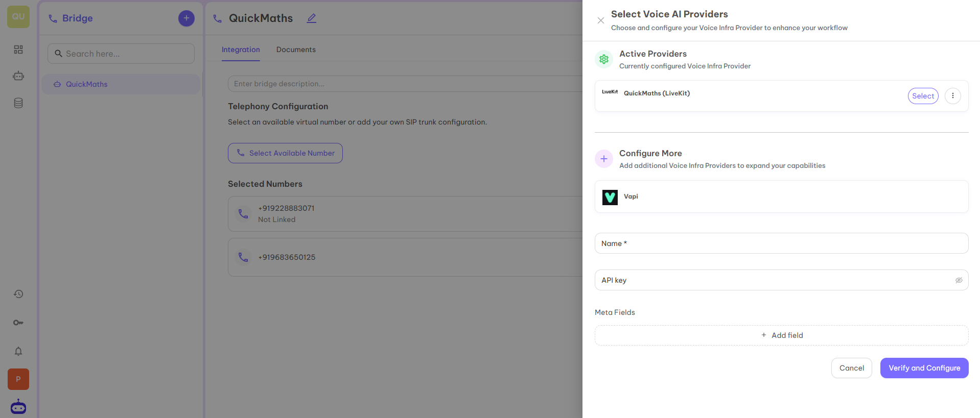Image resolution: width=980 pixels, height=418 pixels.
Task: Click the LiveKit logo icon
Action: 610,92
